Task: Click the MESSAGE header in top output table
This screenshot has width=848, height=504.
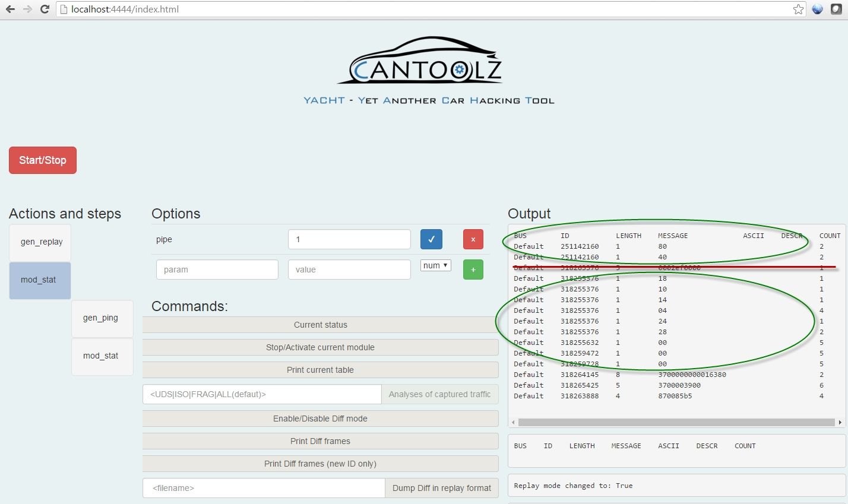Action: click(x=673, y=236)
